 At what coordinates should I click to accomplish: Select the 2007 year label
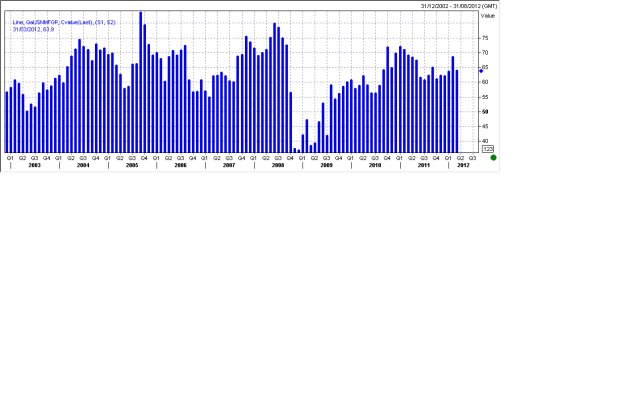pyautogui.click(x=228, y=165)
